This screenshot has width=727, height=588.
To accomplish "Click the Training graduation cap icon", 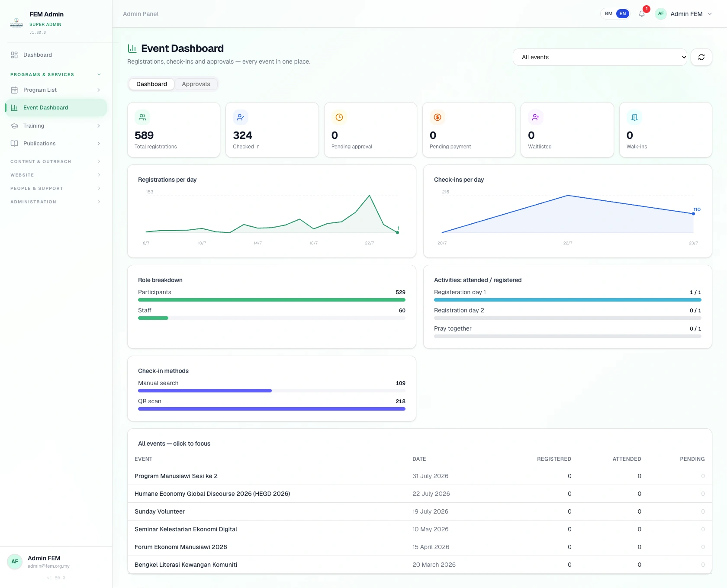I will coord(14,126).
